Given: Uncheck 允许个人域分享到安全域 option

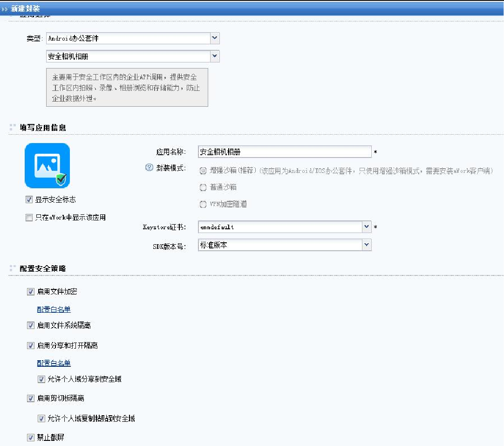Looking at the screenshot, I should click(41, 379).
